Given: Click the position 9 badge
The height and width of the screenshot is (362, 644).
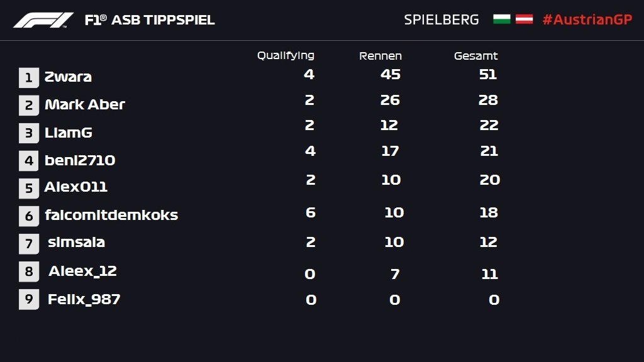Looking at the screenshot, I should click(29, 299).
